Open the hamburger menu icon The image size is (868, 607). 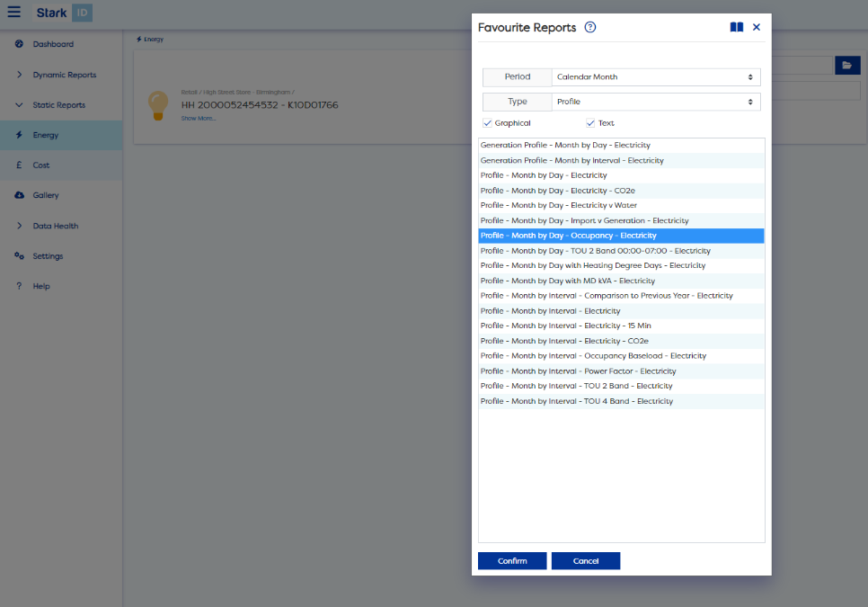point(13,12)
